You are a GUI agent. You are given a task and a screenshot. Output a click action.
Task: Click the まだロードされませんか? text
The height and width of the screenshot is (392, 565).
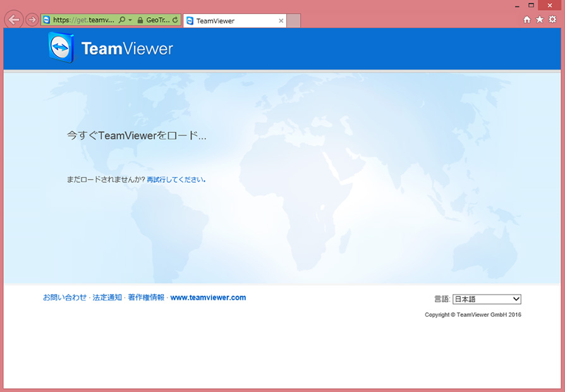tap(106, 180)
